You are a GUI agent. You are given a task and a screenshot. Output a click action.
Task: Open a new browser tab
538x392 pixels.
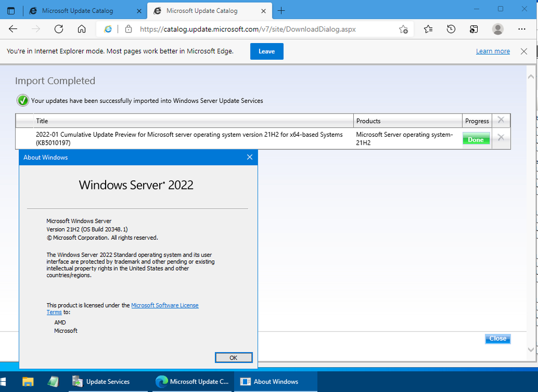pyautogui.click(x=281, y=11)
